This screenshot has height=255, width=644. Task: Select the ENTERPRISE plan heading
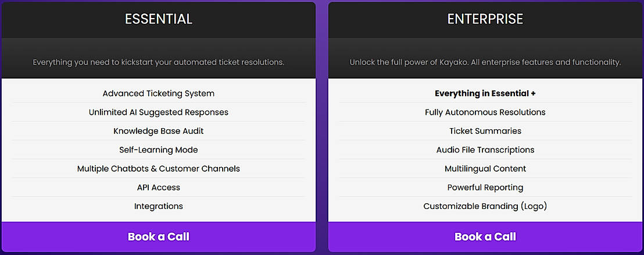485,19
